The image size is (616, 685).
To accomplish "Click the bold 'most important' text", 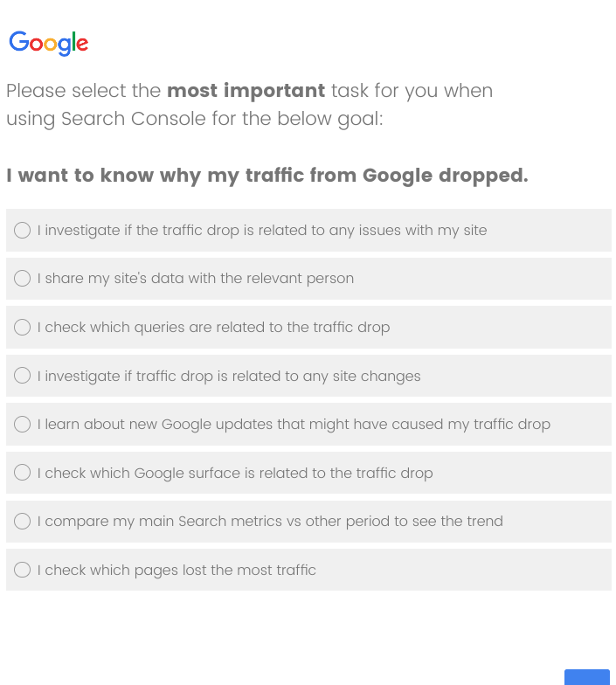I will point(246,91).
